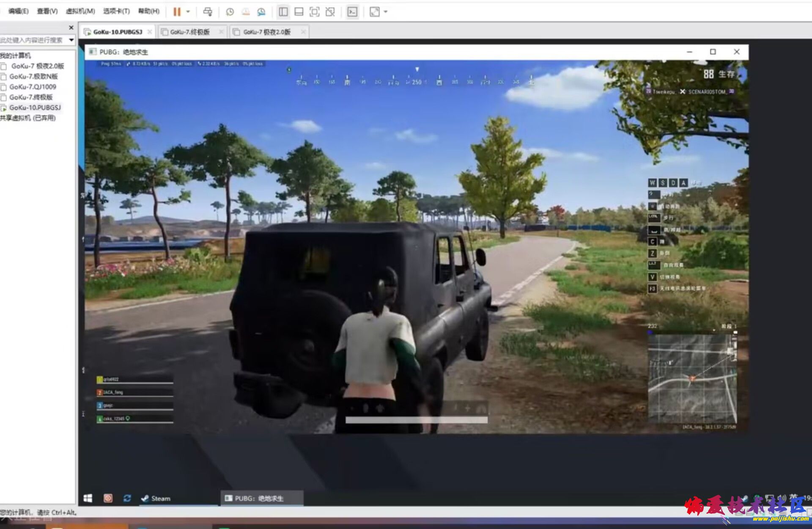The image size is (812, 529).
Task: Take a snapshot of the virtual machine
Action: [230, 12]
